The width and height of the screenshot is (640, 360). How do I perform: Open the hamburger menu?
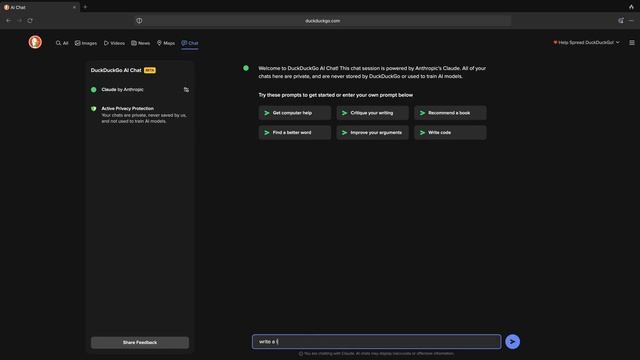632,42
